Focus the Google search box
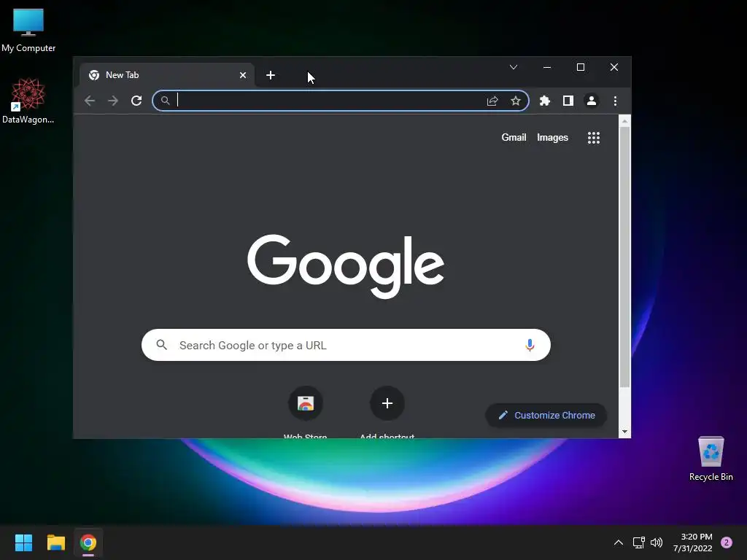Viewport: 747px width, 560px height. pos(346,345)
